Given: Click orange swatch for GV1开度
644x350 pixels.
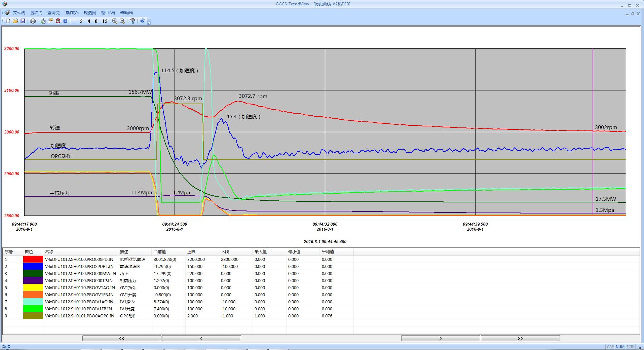Looking at the screenshot, I should 33,295.
